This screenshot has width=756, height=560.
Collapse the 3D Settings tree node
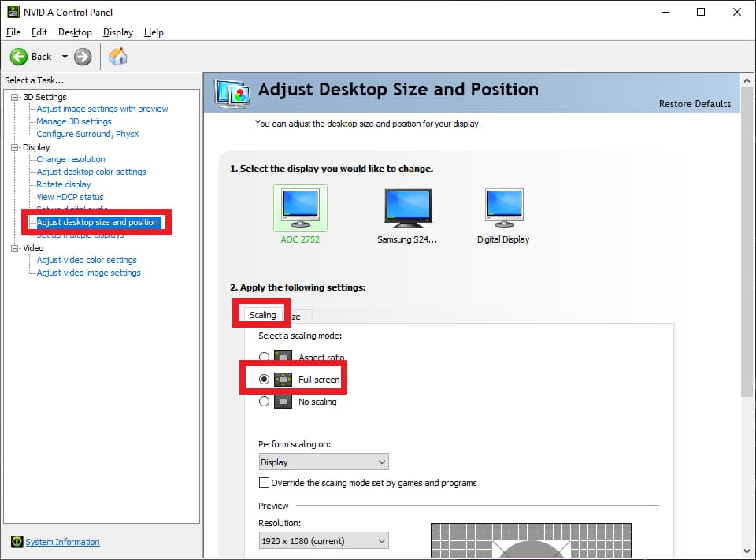(x=15, y=97)
